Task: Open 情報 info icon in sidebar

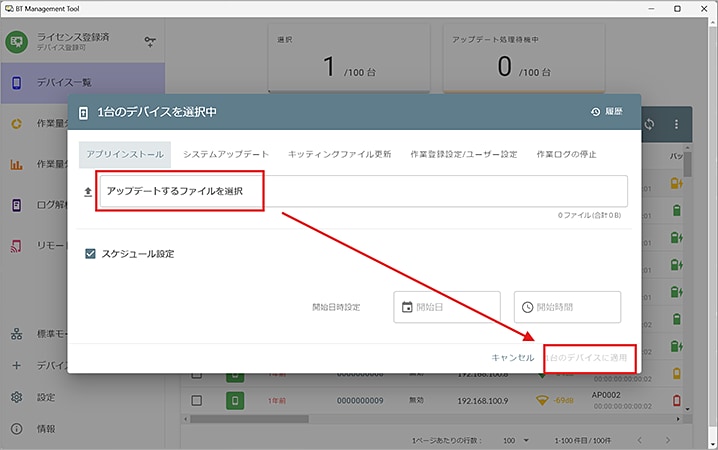Action: [x=17, y=428]
